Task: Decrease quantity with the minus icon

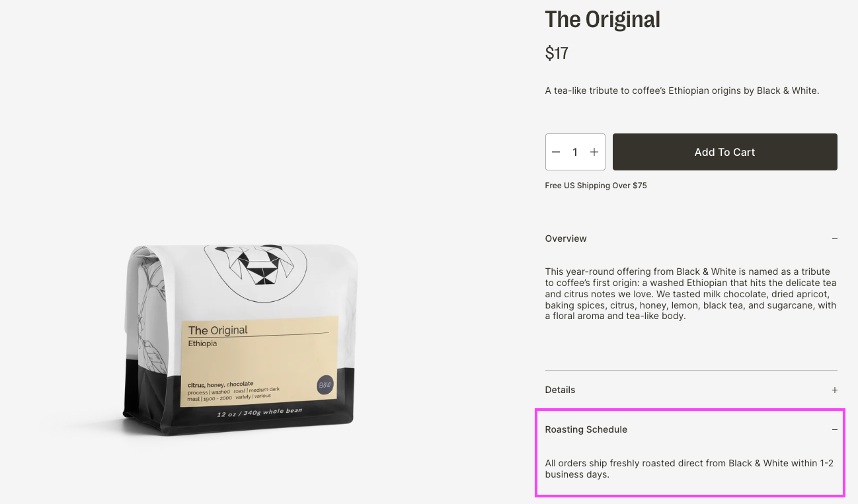Action: (556, 152)
